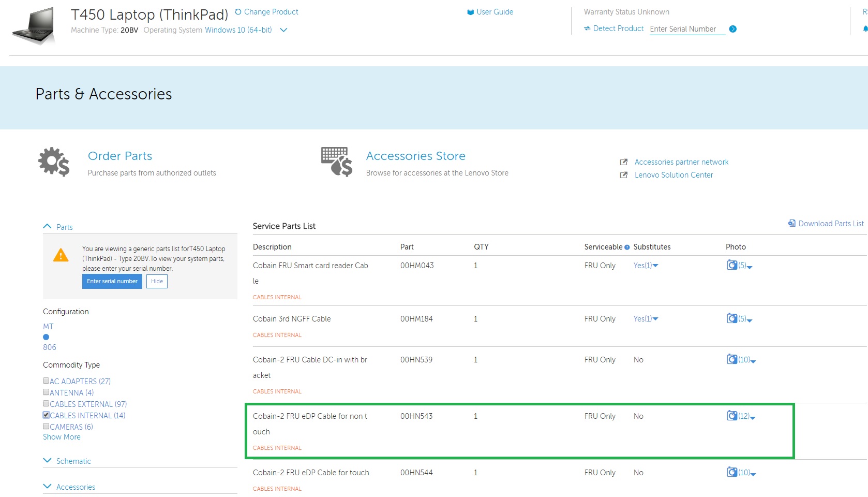The height and width of the screenshot is (497, 868).
Task: Click Cobain 3rd NGFF Cable description
Action: [292, 319]
